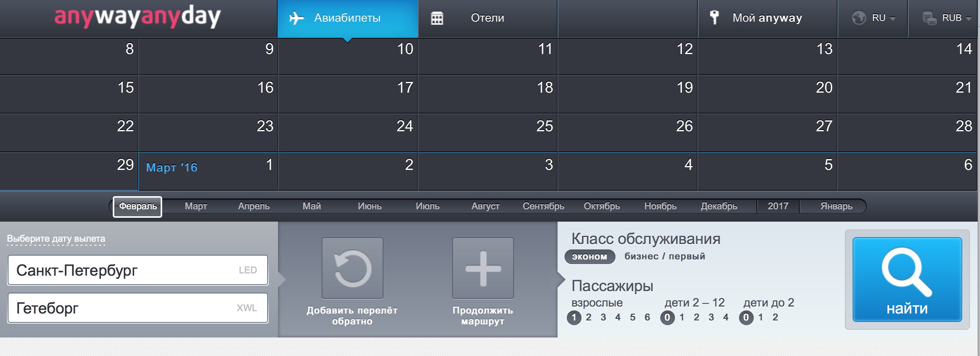Pick March 6 in the calendar
The image size is (980, 356).
tap(907, 171)
